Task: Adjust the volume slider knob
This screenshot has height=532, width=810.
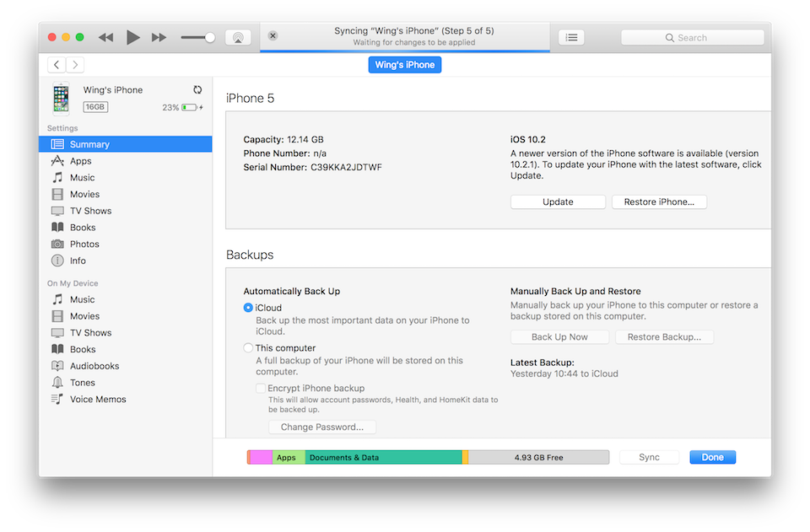Action: [210, 37]
